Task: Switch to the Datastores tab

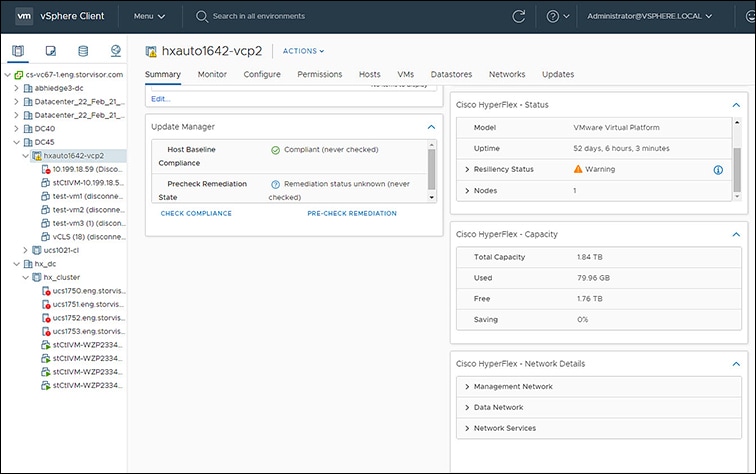Action: tap(451, 74)
